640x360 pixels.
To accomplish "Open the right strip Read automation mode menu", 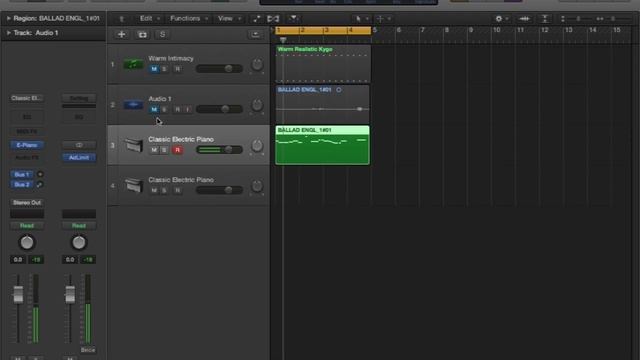I will (x=79, y=226).
